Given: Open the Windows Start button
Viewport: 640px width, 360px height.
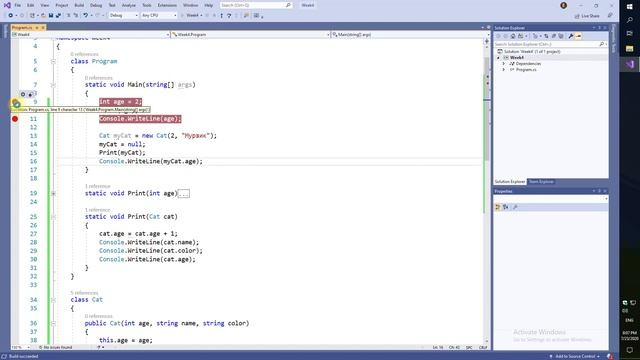Looking at the screenshot, I should click(x=629, y=7).
